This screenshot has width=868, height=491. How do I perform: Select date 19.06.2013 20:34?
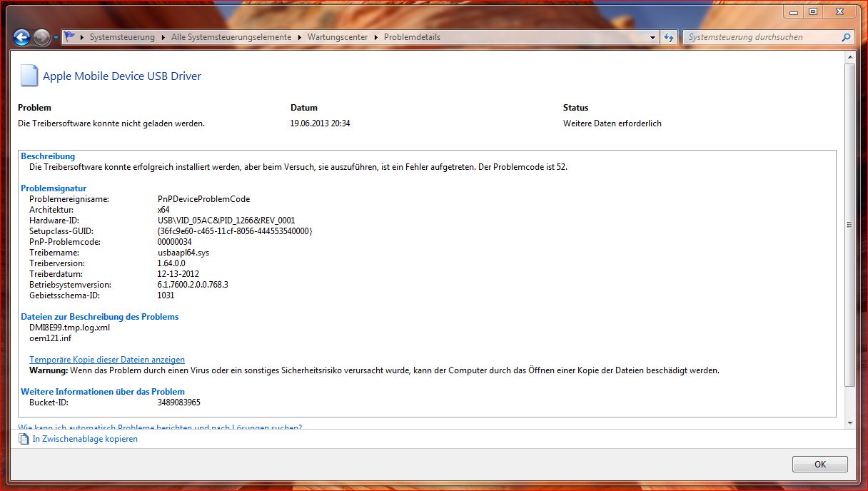[320, 123]
